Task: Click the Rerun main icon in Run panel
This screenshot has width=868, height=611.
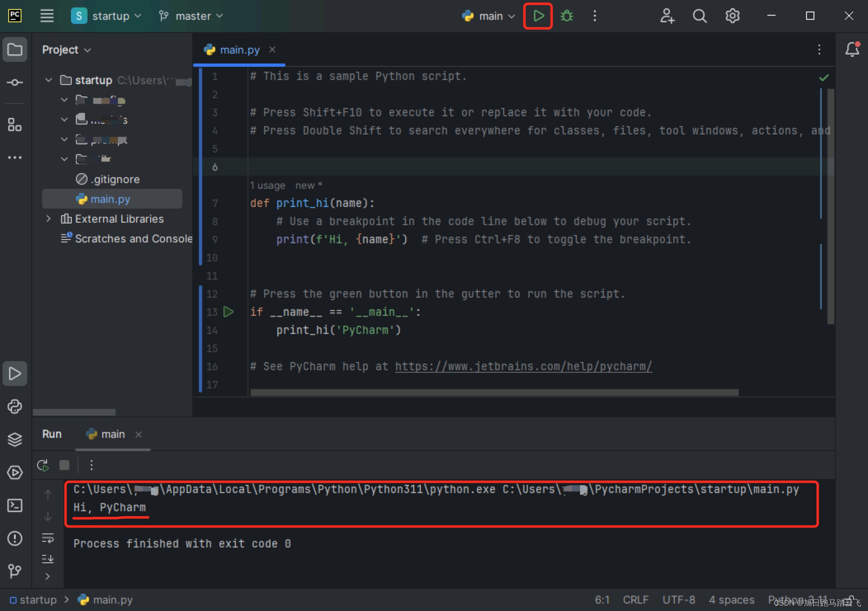Action: click(x=43, y=465)
